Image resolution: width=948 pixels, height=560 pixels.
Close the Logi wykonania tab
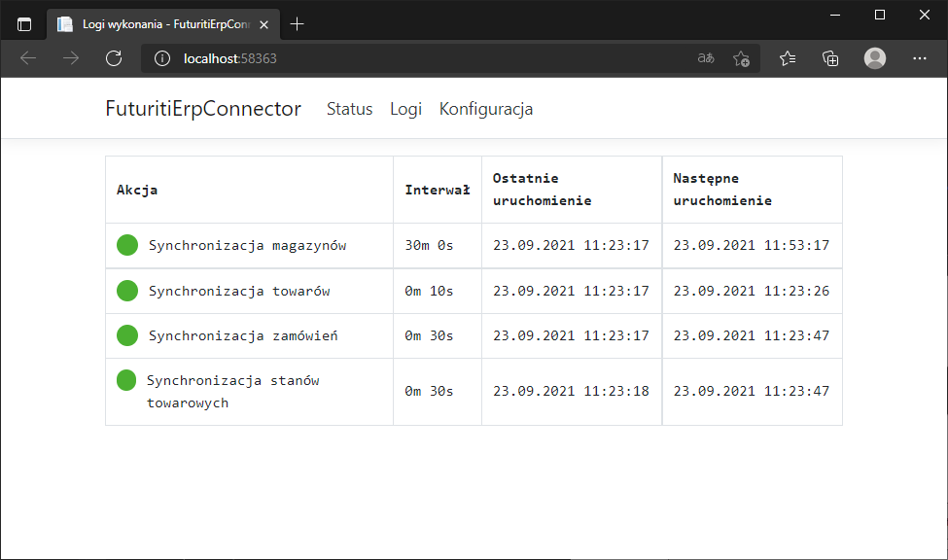(x=265, y=24)
